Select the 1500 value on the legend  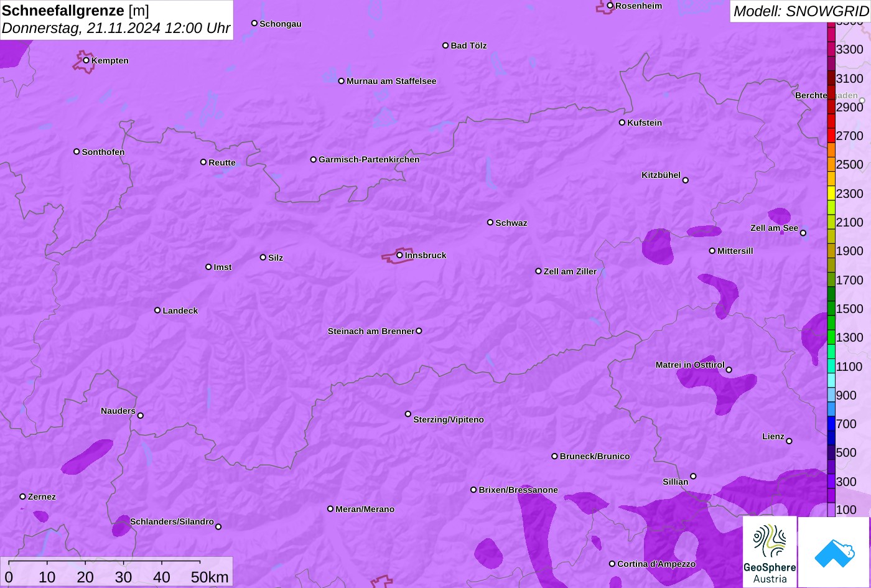(x=850, y=309)
